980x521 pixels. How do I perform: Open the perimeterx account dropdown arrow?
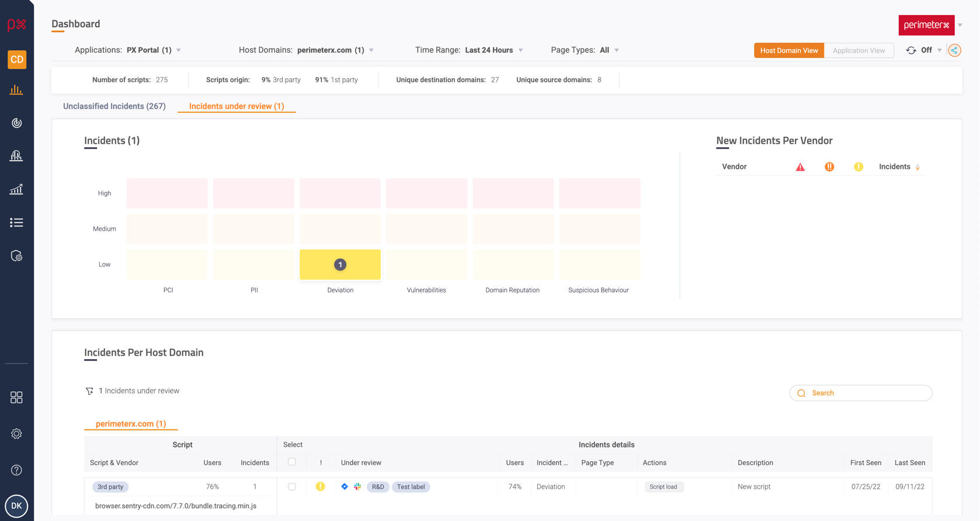pos(960,25)
